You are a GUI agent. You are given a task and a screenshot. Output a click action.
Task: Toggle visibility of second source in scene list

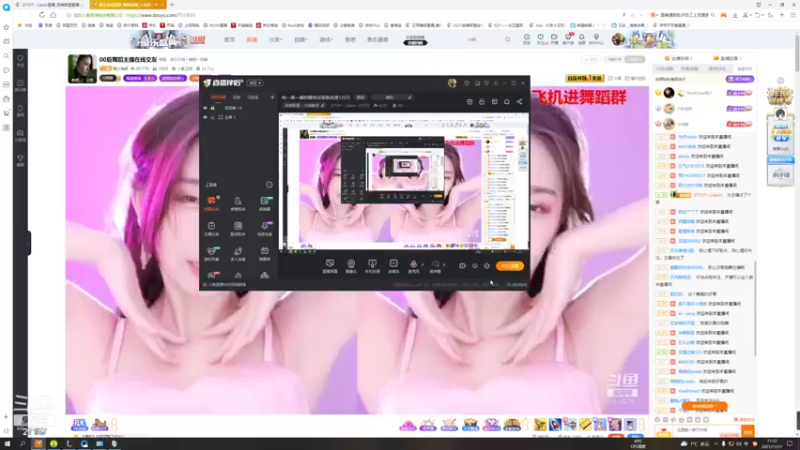(x=205, y=117)
